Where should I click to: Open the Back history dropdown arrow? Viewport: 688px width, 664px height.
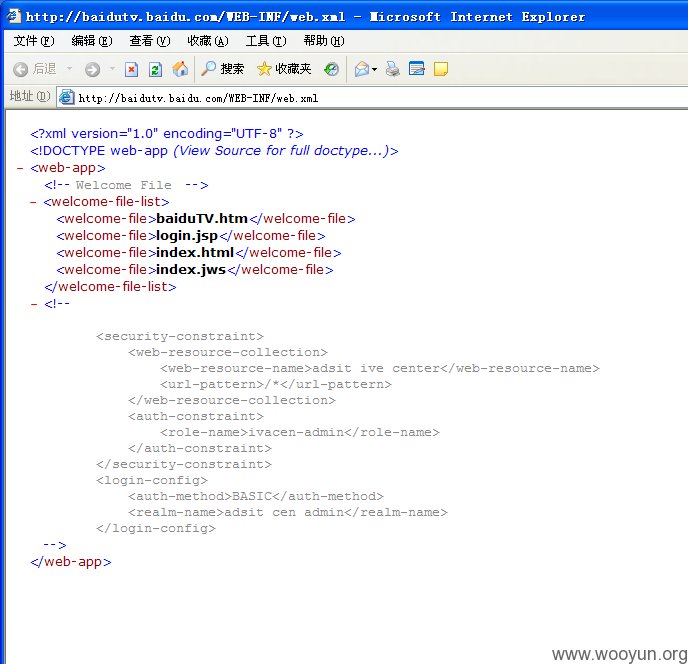click(x=69, y=69)
